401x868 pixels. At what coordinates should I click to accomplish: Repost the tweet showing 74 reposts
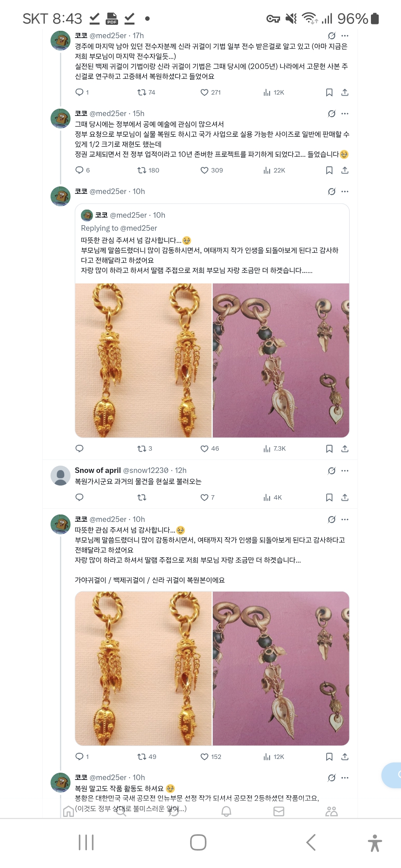click(146, 92)
